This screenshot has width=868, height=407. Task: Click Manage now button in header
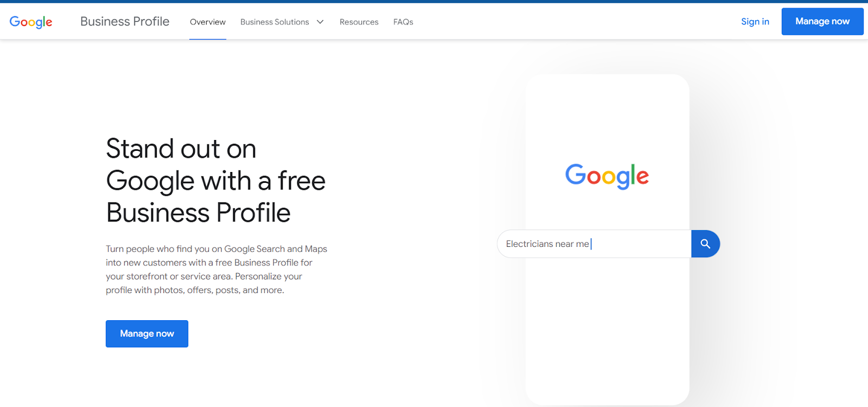822,22
